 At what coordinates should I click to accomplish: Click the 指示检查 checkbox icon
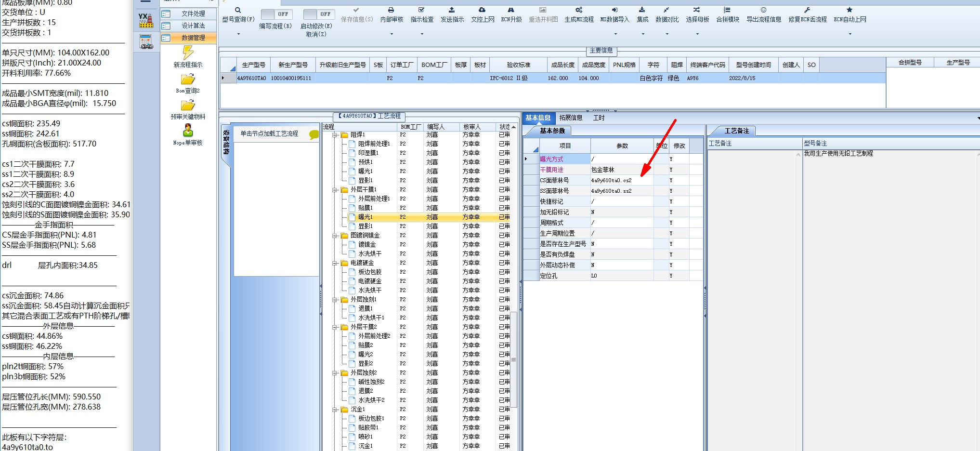pos(421,10)
